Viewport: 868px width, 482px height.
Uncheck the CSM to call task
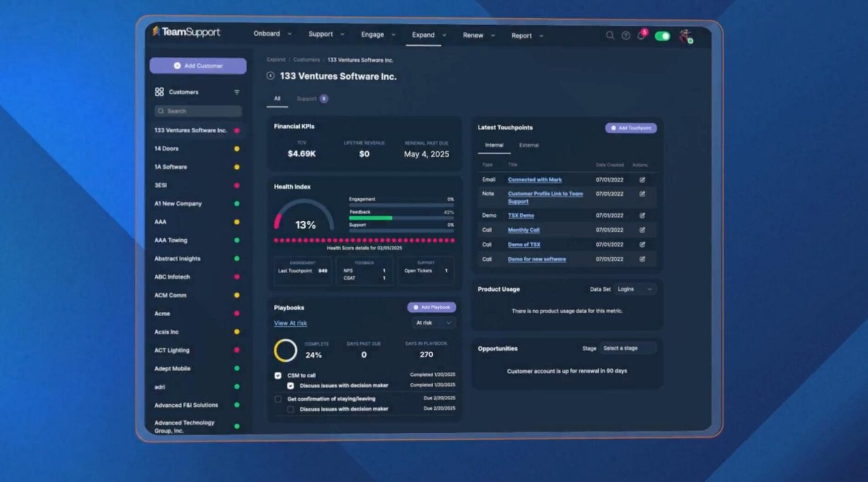pyautogui.click(x=277, y=375)
